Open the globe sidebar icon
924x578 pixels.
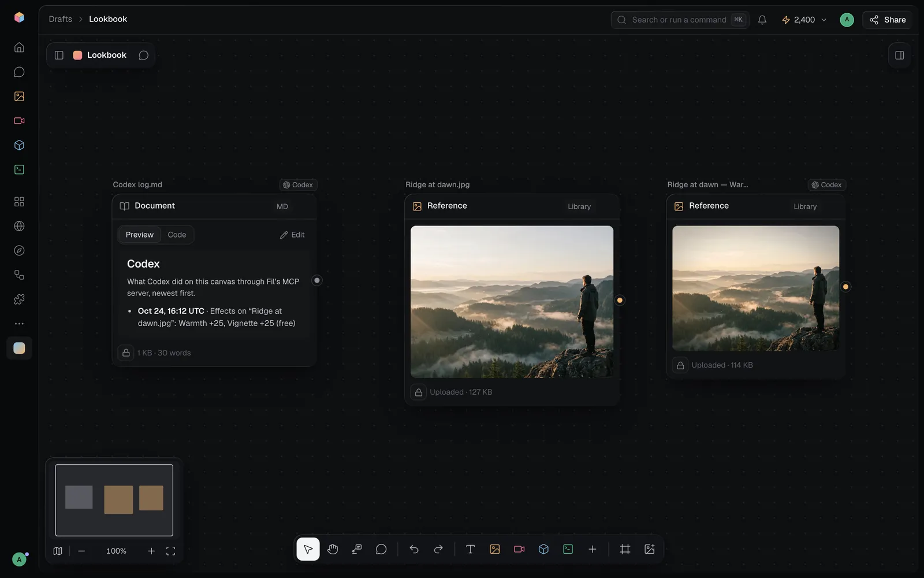(x=19, y=226)
